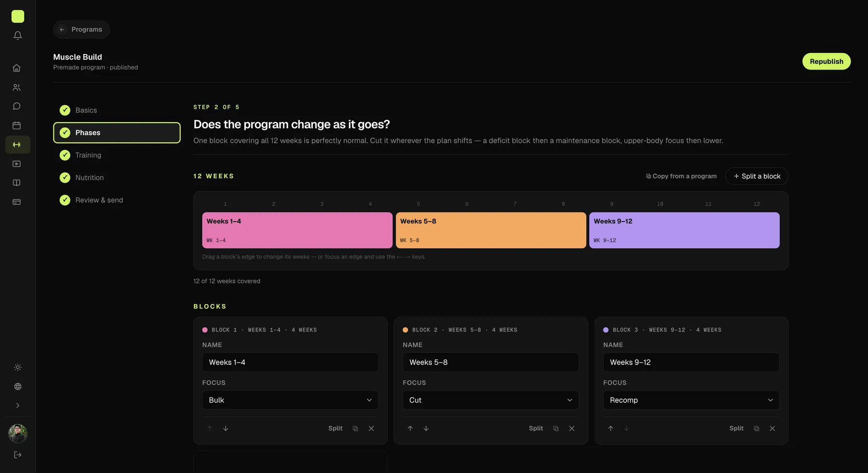This screenshot has width=868, height=473.
Task: Click the purple Block 3 color dot
Action: [x=606, y=330]
